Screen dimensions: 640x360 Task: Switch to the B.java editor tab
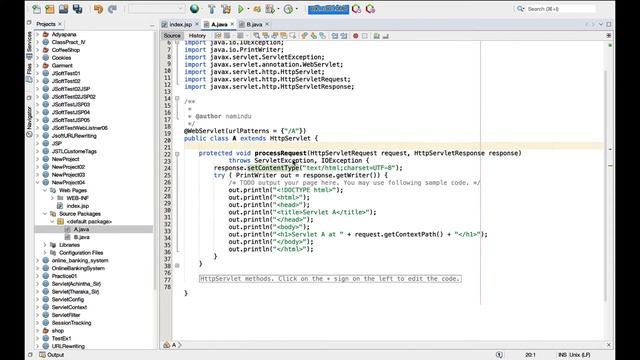pos(254,24)
